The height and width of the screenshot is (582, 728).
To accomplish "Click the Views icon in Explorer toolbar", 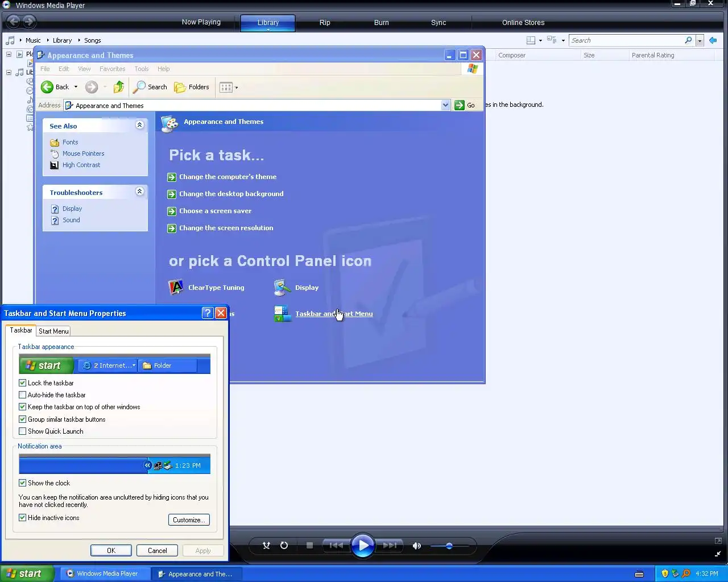I will (x=226, y=87).
